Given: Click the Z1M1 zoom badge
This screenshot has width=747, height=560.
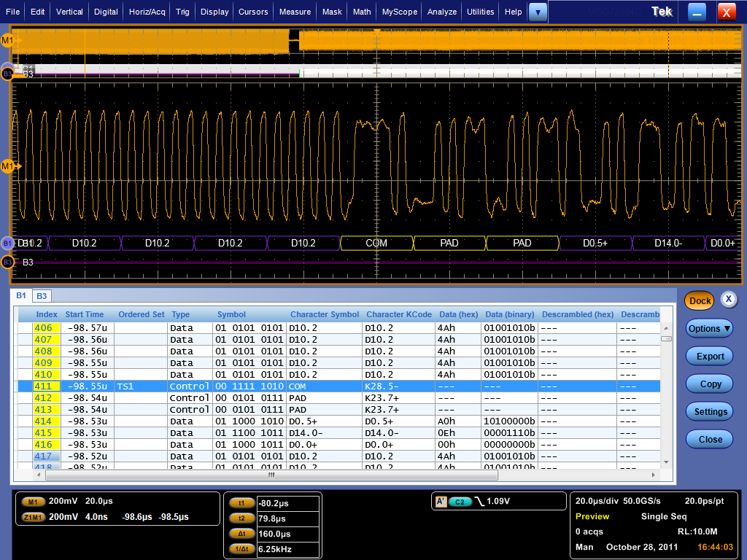Looking at the screenshot, I should coord(34,517).
